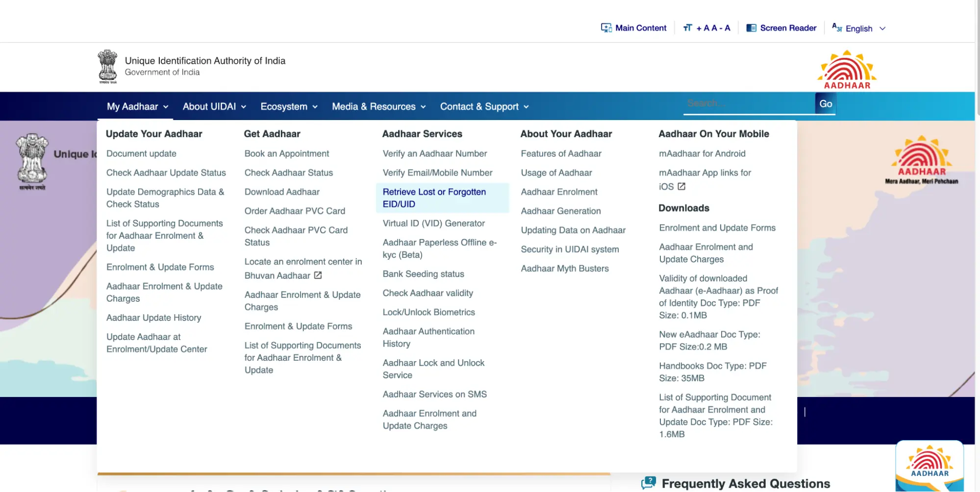980x492 pixels.
Task: Select Download Aadhaar
Action: (282, 192)
